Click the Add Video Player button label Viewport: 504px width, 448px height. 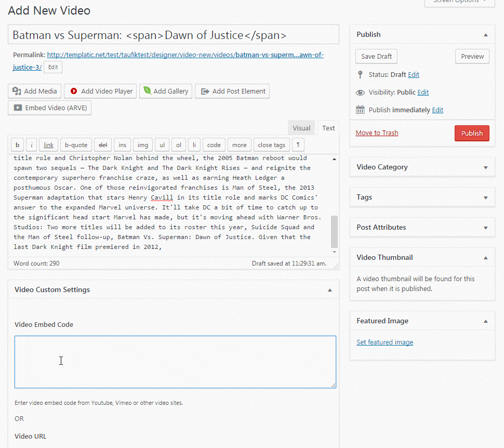[x=107, y=91]
